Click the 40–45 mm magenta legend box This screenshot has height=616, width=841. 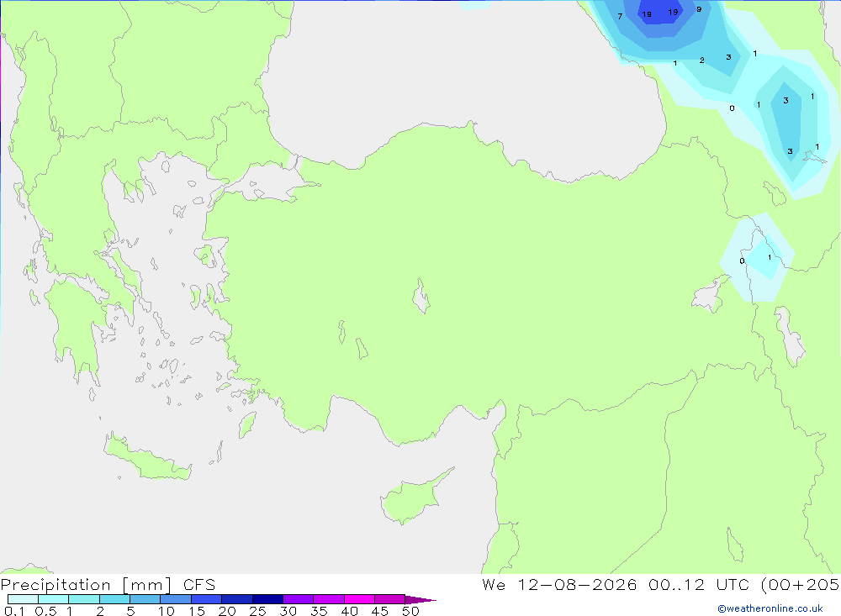tap(359, 599)
